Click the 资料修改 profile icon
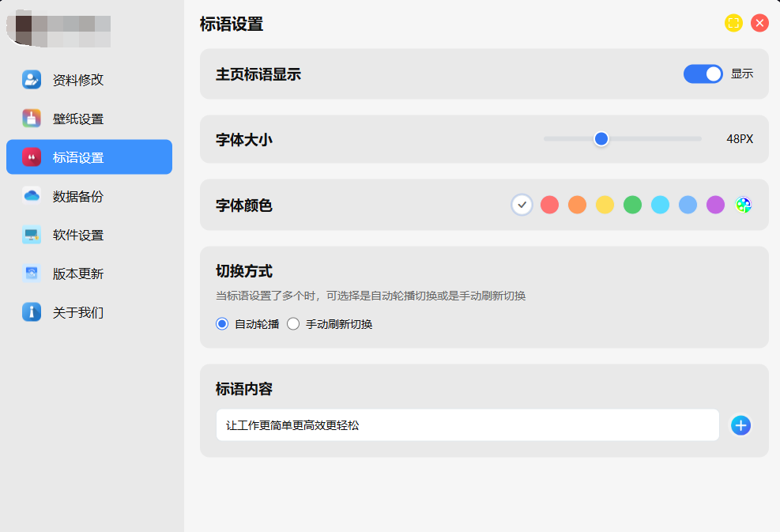The image size is (780, 532). point(32,79)
